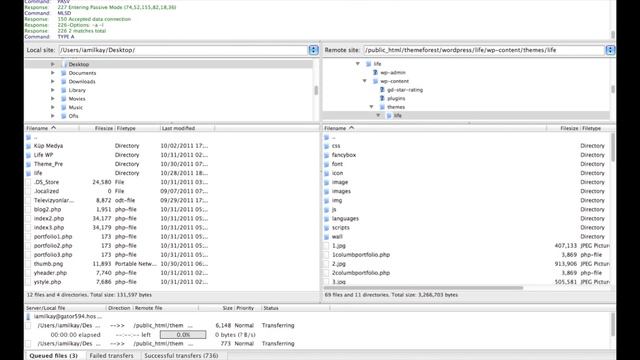Collapse the top life remote folder
This screenshot has width=640, height=360.
tap(358, 64)
